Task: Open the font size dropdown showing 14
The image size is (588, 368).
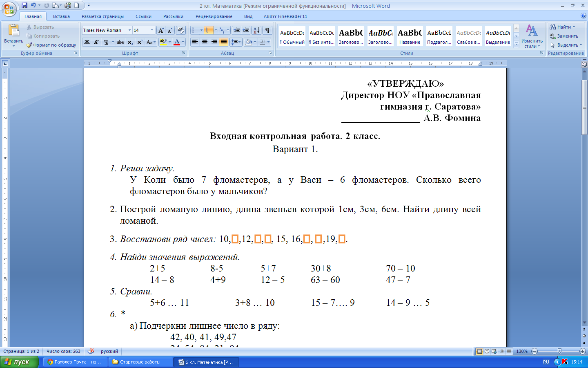Action: [152, 30]
